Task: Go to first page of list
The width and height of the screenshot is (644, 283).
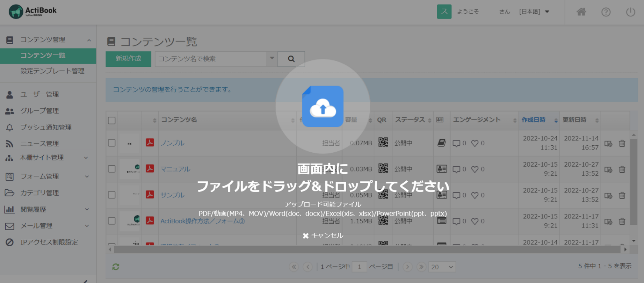Action: [294, 267]
